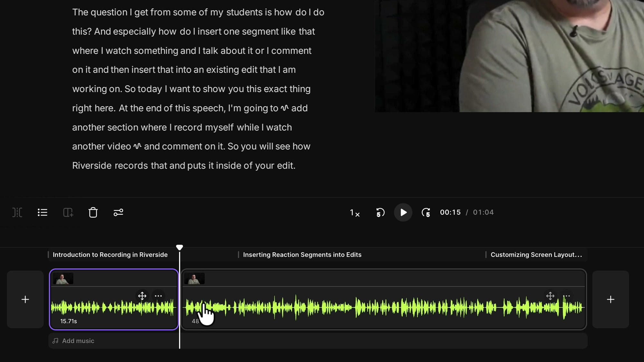Click transcript word 'records'
Screen dimensions: 644x362
131,166
